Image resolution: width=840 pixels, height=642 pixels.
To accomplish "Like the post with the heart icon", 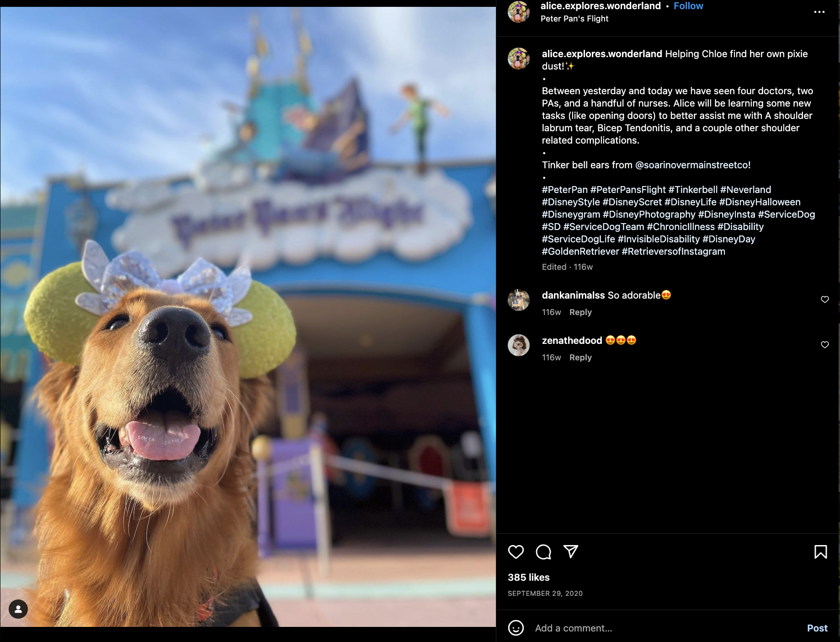I will point(516,552).
